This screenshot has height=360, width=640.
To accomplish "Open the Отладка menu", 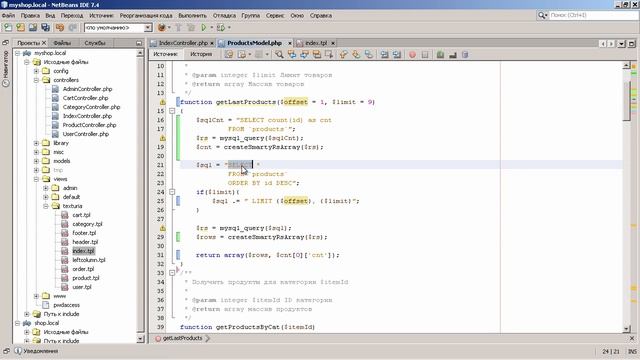I will click(x=224, y=16).
